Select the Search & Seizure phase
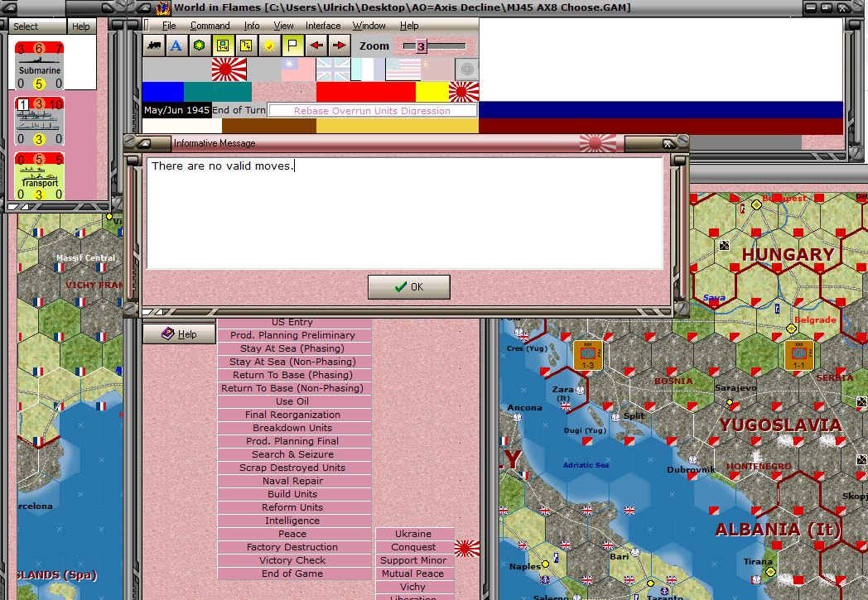868x600 pixels. pos(293,454)
